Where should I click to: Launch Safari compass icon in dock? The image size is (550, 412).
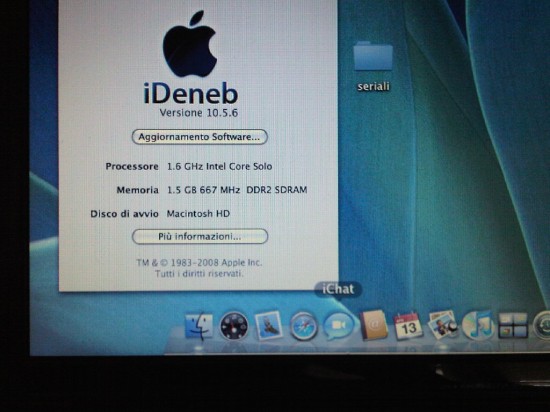(303, 326)
